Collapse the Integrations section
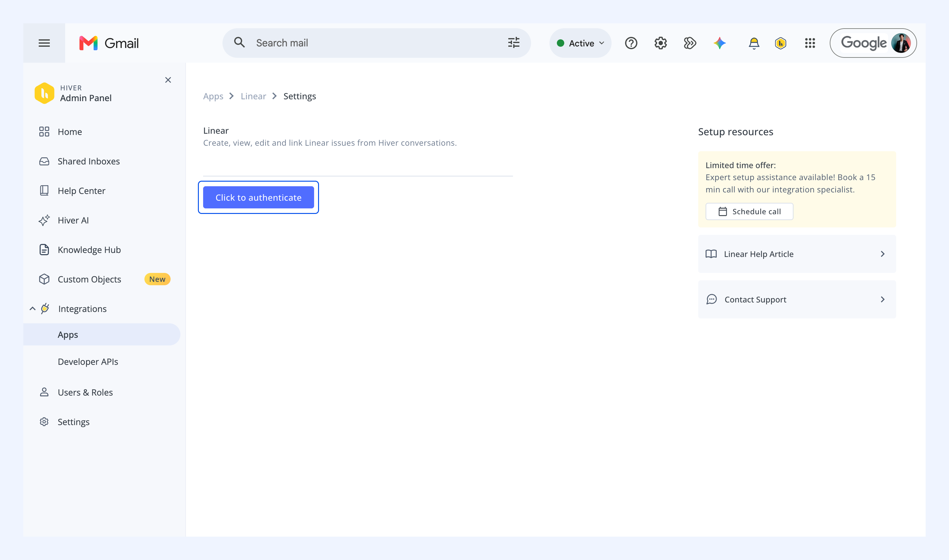Image resolution: width=949 pixels, height=560 pixels. (33, 309)
